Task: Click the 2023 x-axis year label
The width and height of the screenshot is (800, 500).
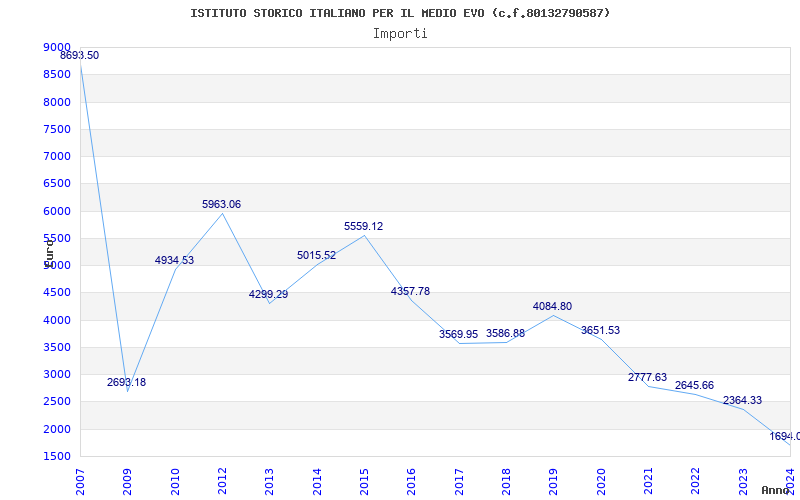Action: (743, 481)
